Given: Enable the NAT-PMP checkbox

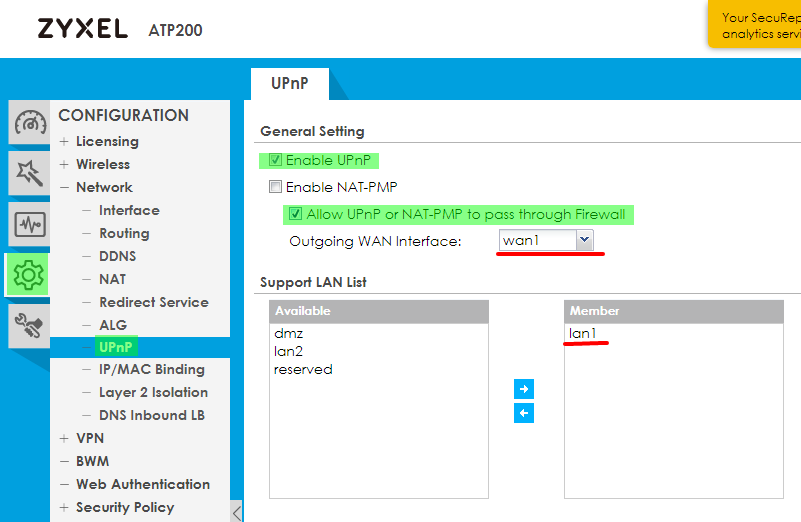Looking at the screenshot, I should coord(275,187).
